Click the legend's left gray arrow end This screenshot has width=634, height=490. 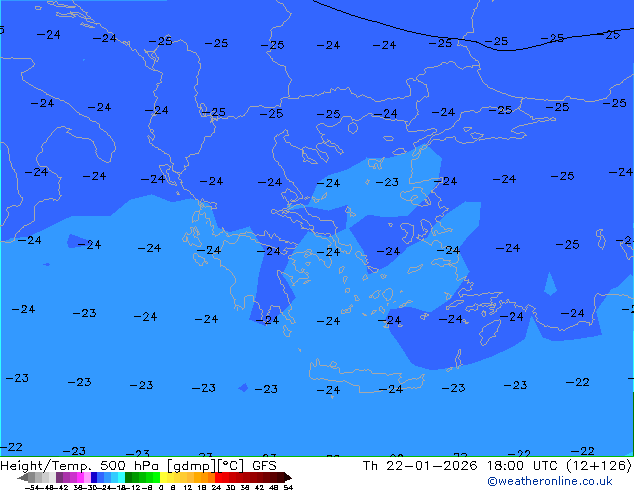point(23,477)
